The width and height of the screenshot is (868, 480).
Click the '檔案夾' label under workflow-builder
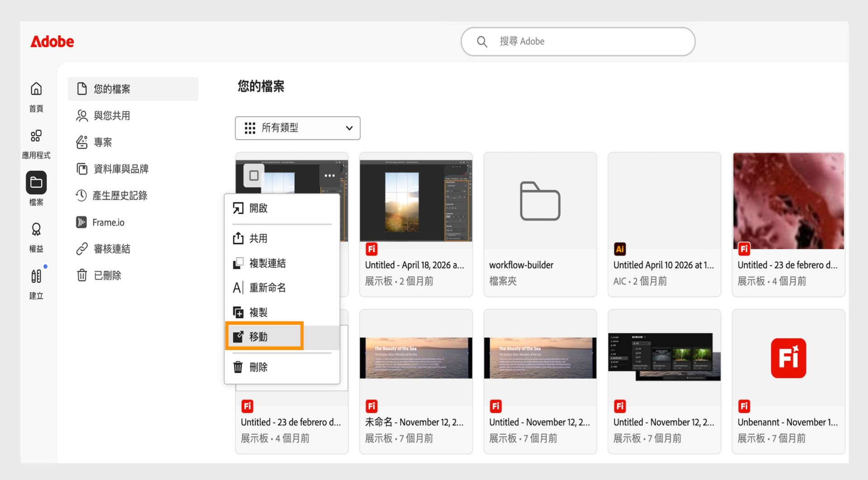503,281
